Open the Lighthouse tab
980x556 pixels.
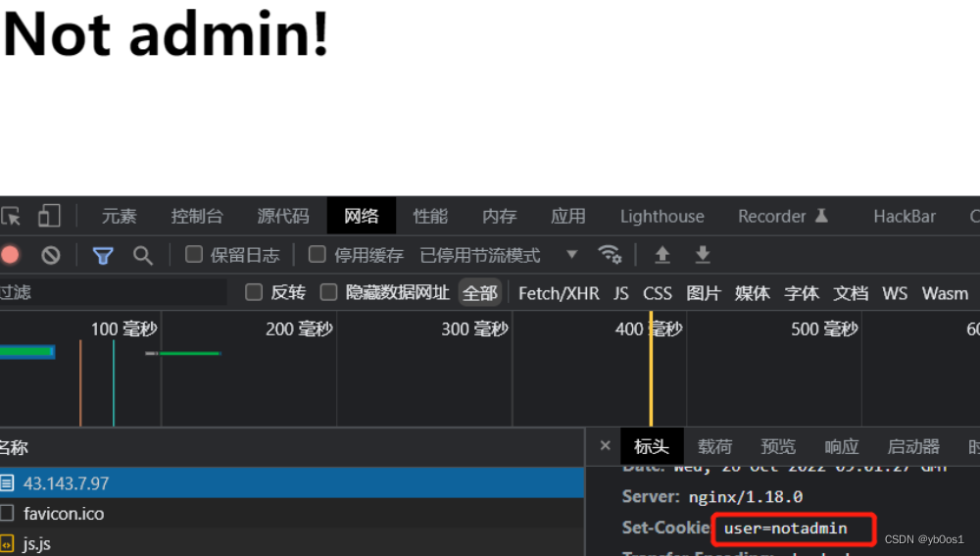661,217
